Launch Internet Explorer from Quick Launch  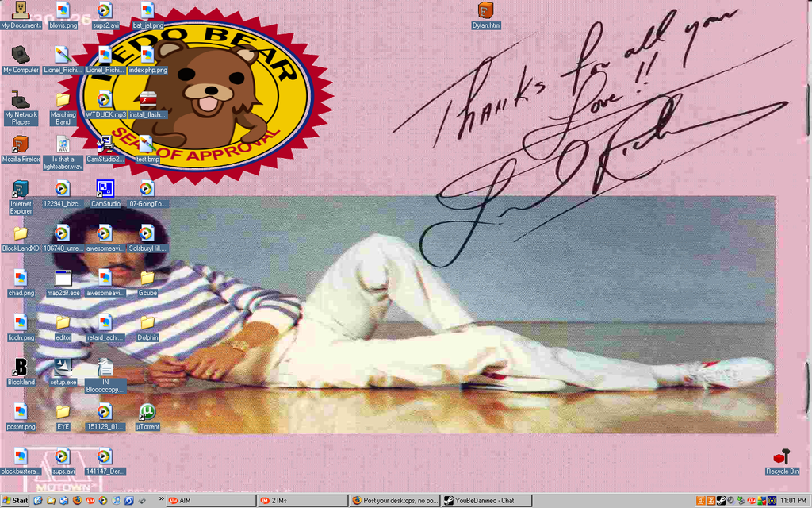[x=38, y=501]
